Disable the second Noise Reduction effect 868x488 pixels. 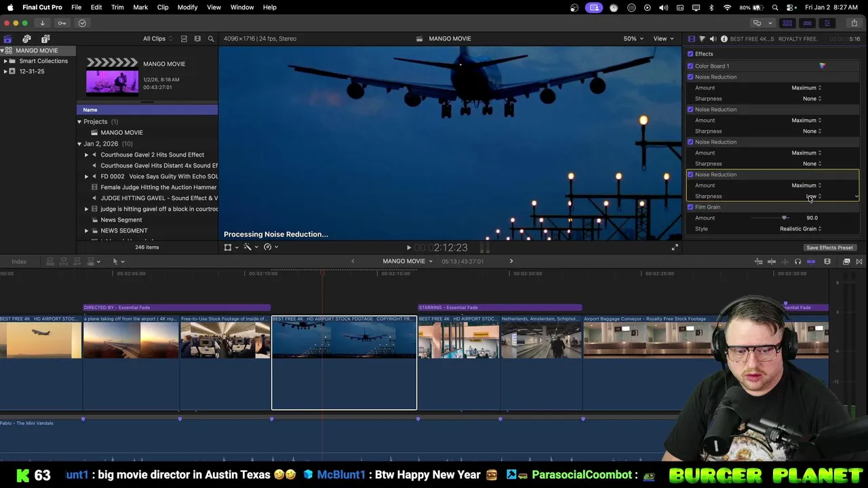click(690, 109)
